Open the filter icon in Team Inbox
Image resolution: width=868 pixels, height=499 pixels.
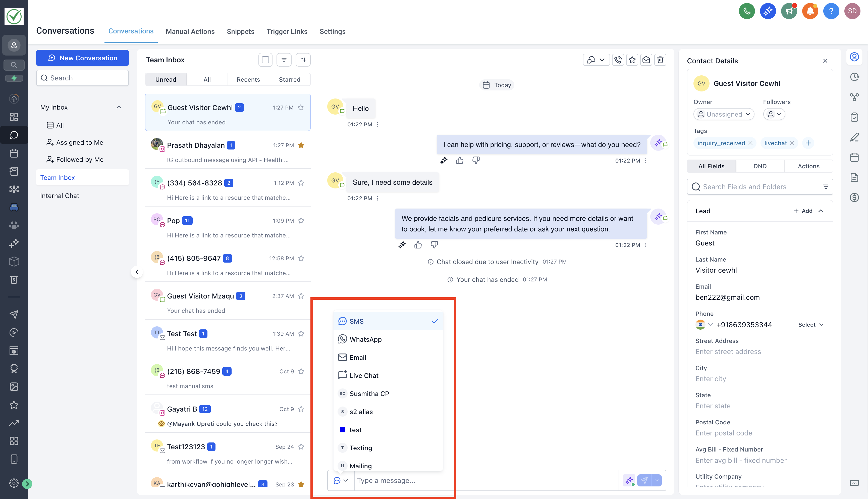point(284,60)
